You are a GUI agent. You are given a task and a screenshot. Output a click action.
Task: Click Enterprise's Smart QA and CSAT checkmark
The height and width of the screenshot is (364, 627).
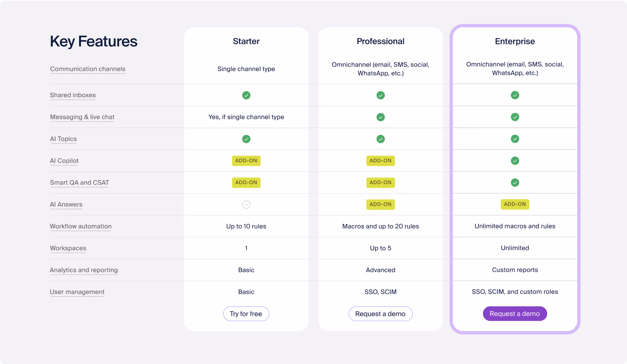click(x=515, y=183)
